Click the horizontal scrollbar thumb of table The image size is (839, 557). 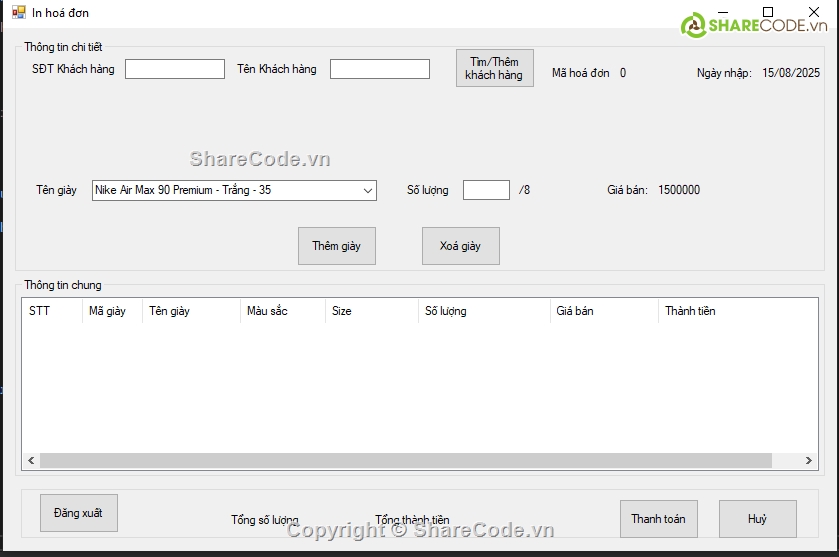coord(406,461)
